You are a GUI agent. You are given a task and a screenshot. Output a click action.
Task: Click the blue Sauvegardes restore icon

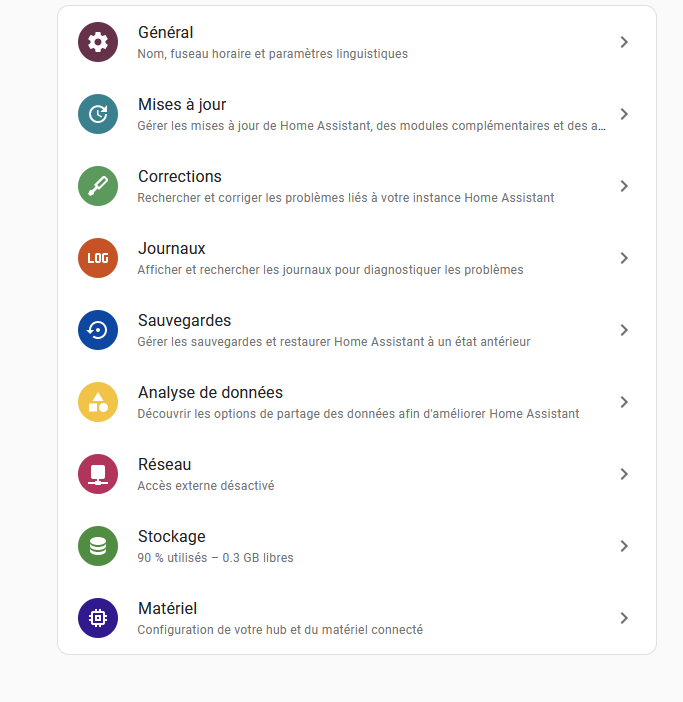tap(98, 330)
